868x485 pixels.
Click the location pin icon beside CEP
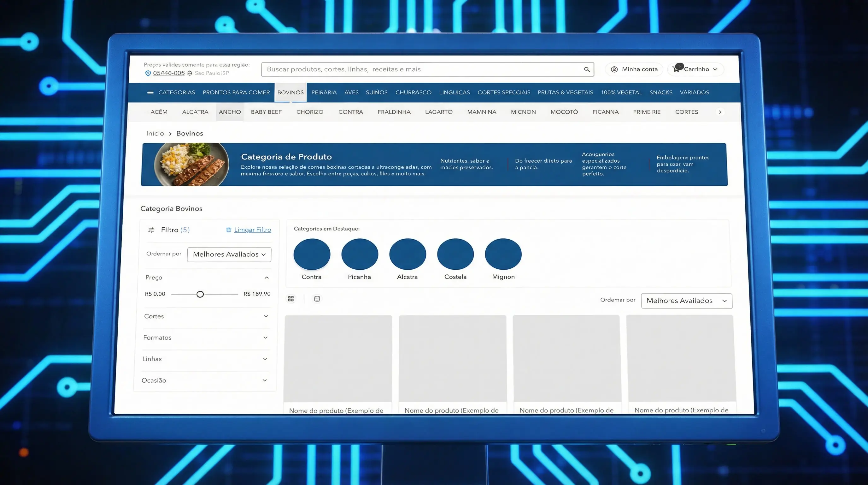[x=148, y=73]
